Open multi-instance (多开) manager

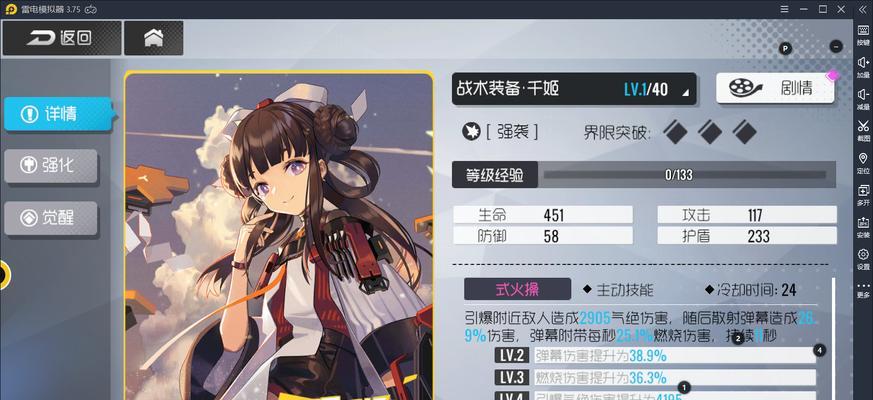[x=863, y=194]
